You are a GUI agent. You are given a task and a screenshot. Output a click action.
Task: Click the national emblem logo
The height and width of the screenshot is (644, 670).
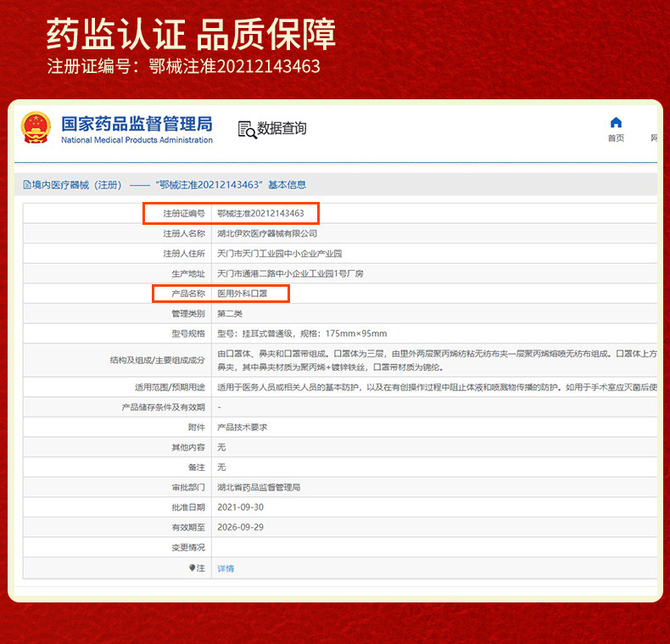pos(36,127)
